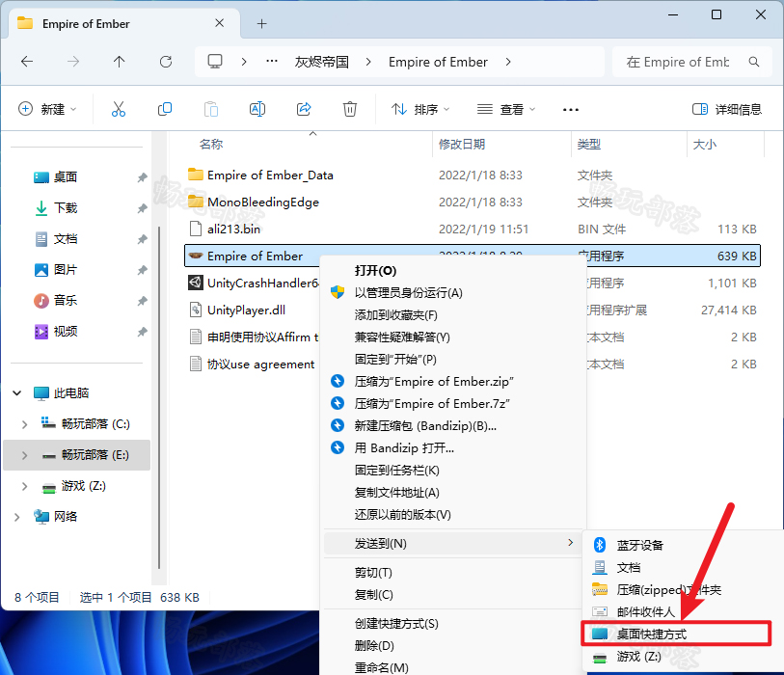Image resolution: width=784 pixels, height=675 pixels.
Task: Close the Empire of Ember tab
Action: 220,23
